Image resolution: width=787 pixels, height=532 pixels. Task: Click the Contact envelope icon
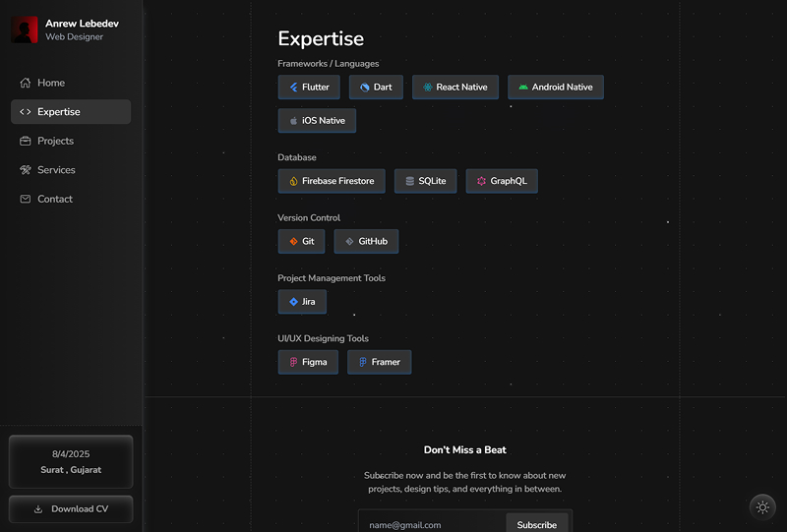tap(26, 200)
